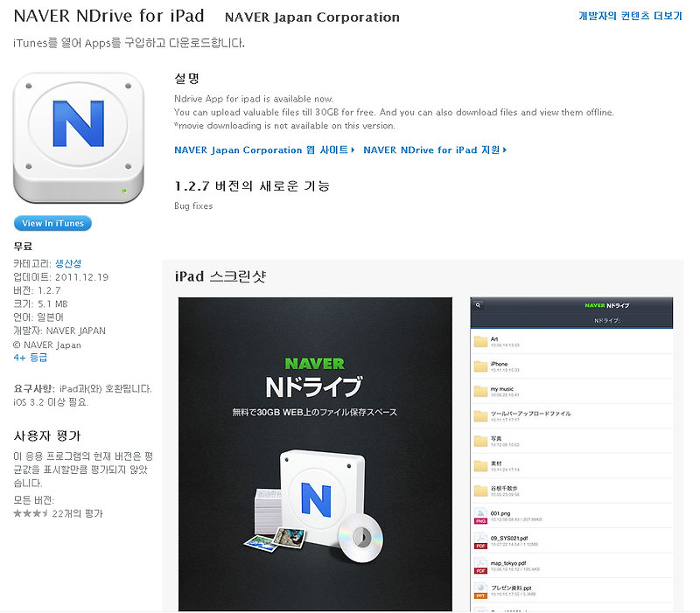Open the my music folder icon

[x=480, y=391]
